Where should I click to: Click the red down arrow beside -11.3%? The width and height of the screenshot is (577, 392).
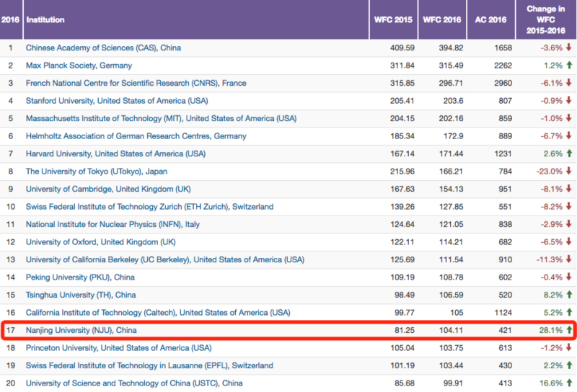[x=569, y=259]
